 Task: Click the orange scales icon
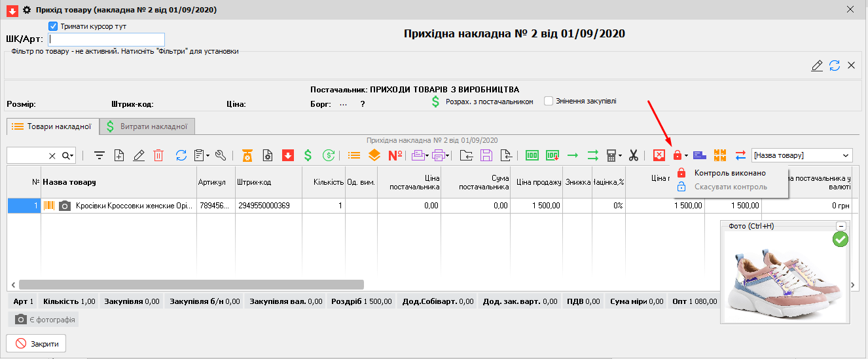tap(247, 155)
